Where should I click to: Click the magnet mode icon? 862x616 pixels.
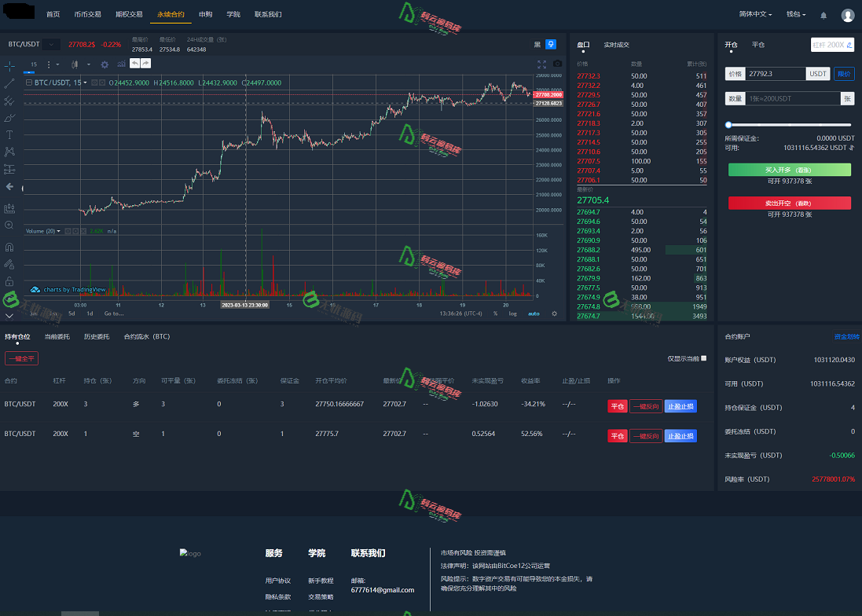click(x=9, y=247)
